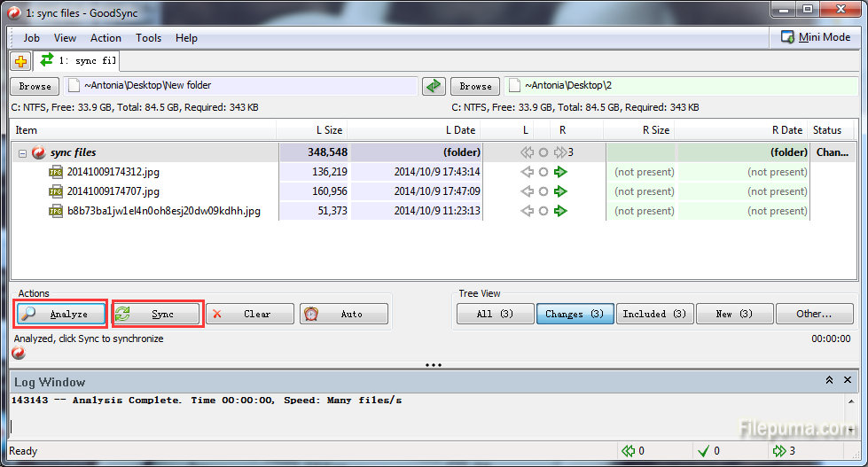Click the Mini Mode button
This screenshot has width=868, height=467.
click(x=816, y=37)
